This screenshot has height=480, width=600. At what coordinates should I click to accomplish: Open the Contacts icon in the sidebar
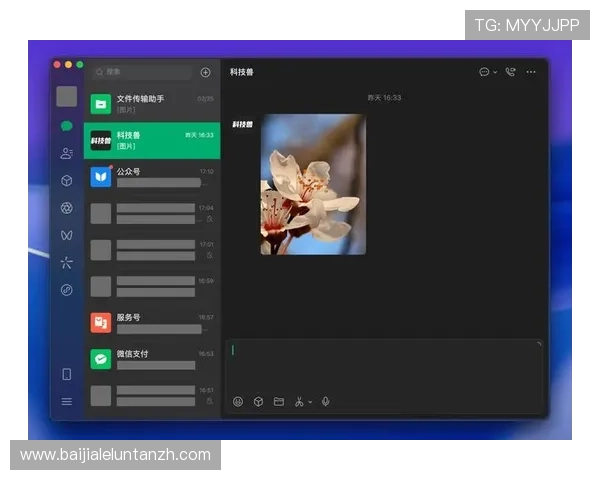(67, 153)
